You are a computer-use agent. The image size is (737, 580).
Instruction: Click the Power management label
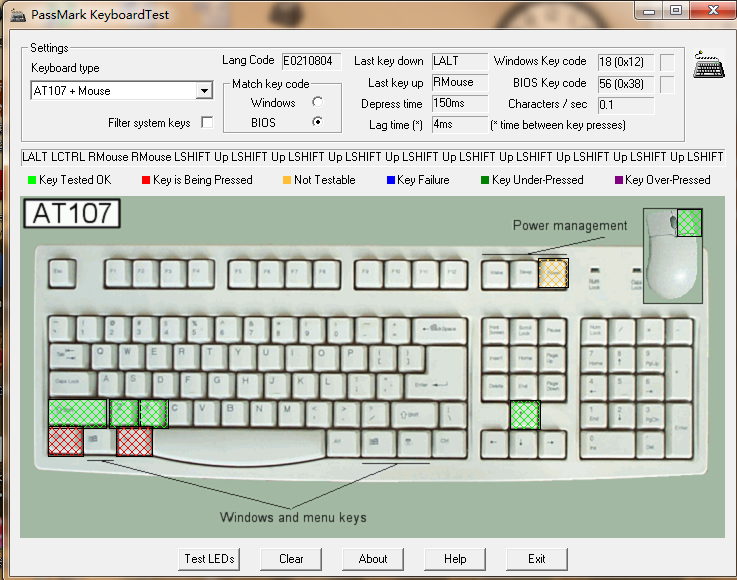570,226
